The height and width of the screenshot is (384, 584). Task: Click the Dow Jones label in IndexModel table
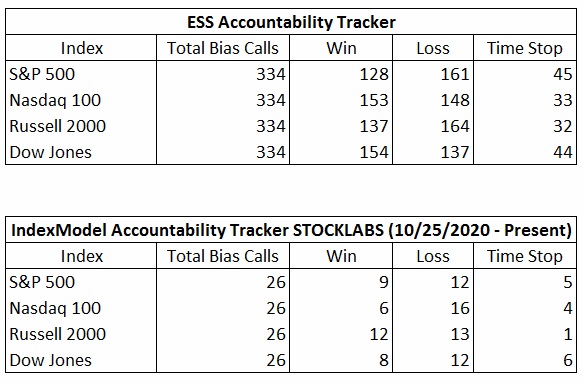click(x=50, y=360)
